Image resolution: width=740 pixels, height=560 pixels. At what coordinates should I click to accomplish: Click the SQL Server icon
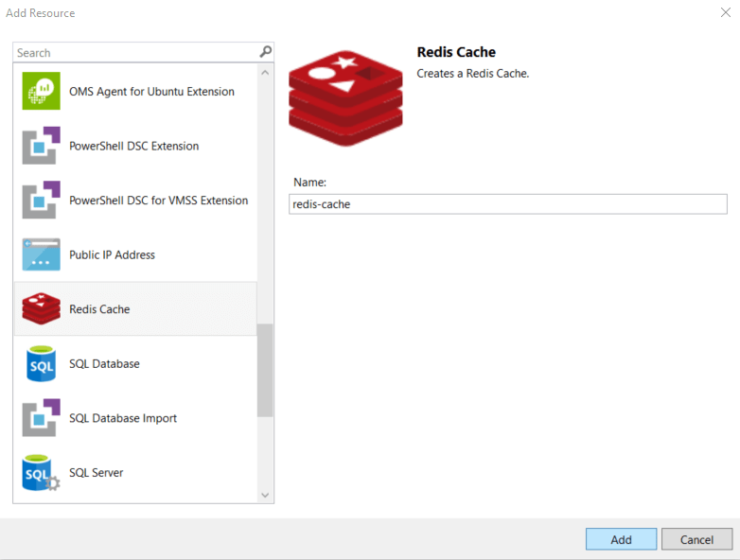[x=41, y=473]
